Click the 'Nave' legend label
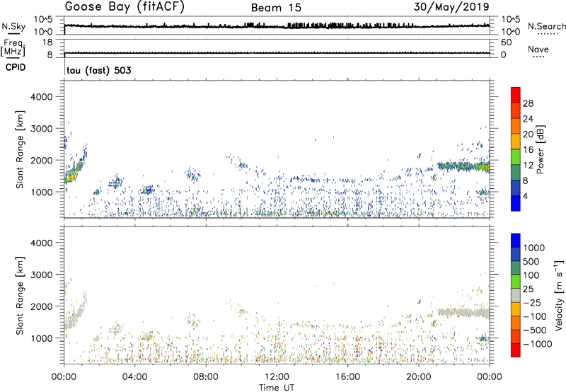 point(538,50)
